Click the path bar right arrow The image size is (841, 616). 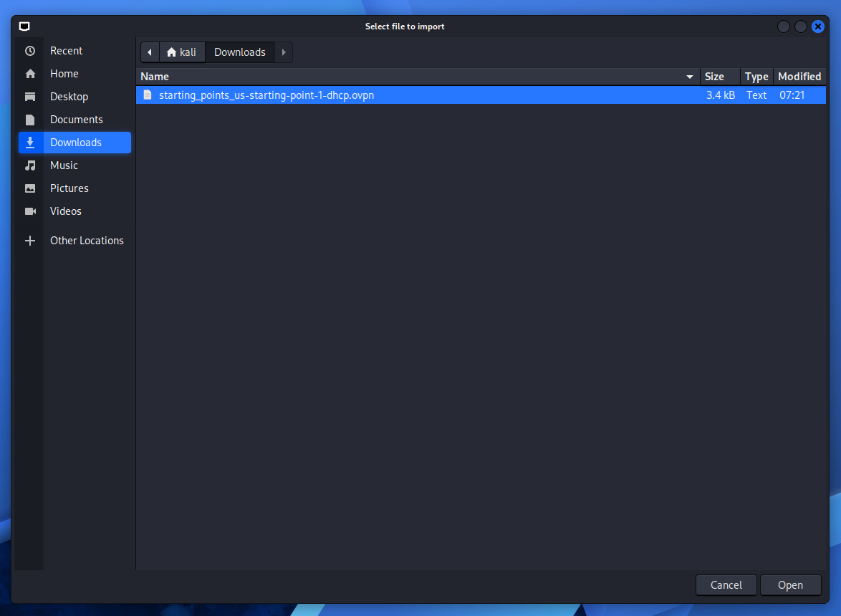point(284,52)
